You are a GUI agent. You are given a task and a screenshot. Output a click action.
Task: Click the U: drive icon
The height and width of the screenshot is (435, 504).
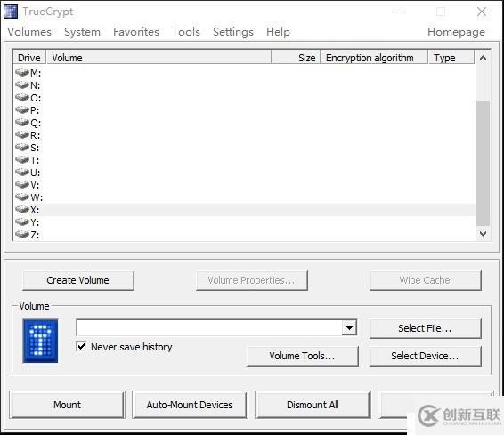(x=22, y=173)
